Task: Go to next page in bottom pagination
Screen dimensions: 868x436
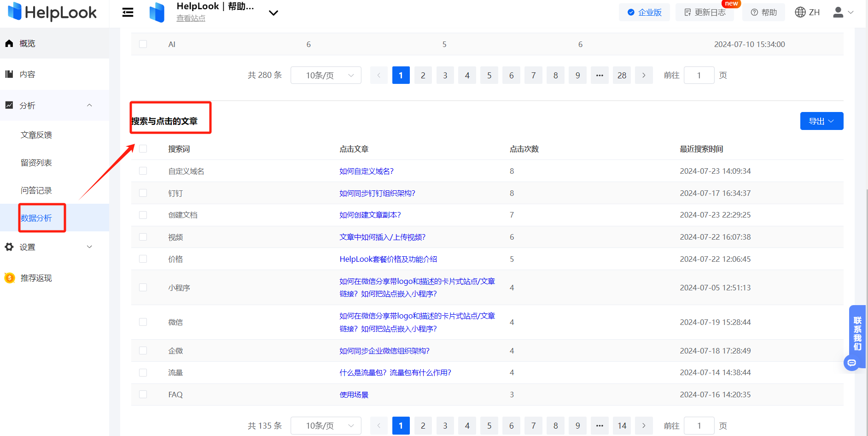Action: [644, 425]
